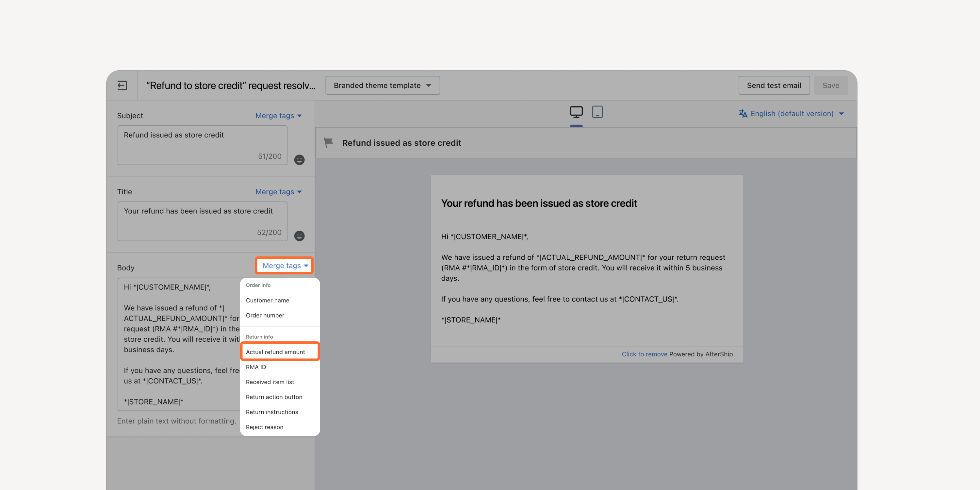This screenshot has width=980, height=490.
Task: Choose Actual refund amount merge tag
Action: click(x=280, y=352)
